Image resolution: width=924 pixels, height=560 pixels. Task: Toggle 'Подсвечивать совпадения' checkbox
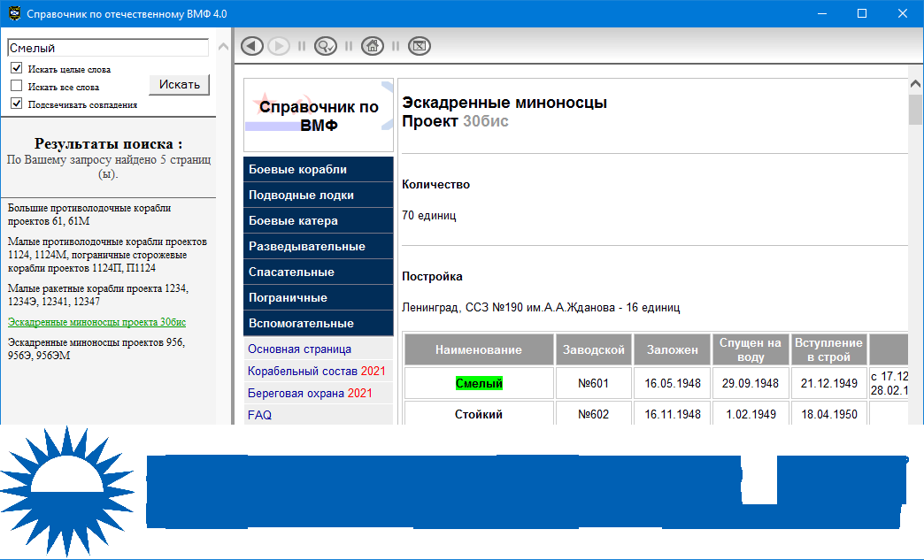tap(16, 104)
